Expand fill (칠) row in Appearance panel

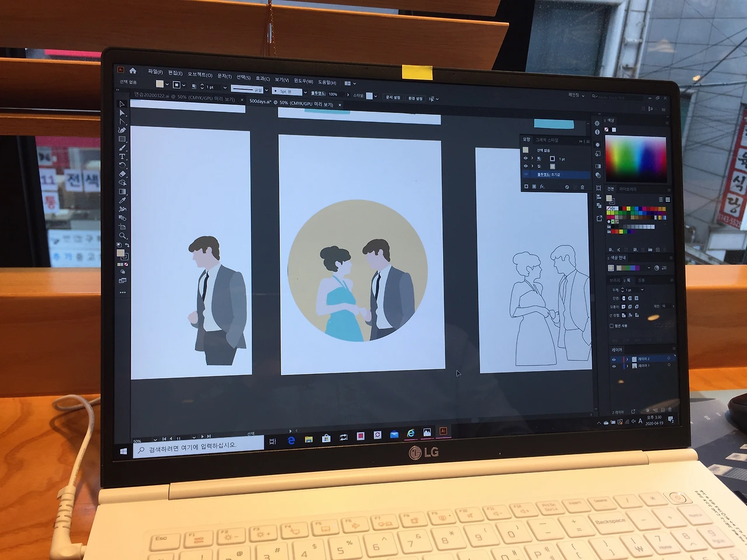[532, 166]
